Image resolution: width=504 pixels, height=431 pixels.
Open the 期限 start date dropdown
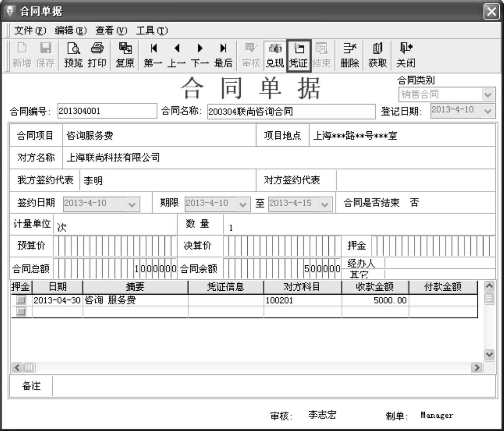pyautogui.click(x=243, y=204)
